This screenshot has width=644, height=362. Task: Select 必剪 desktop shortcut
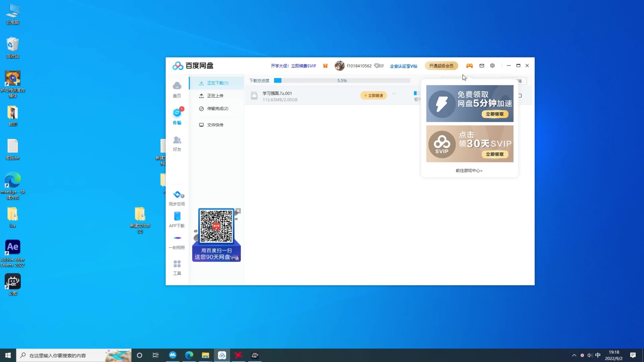pos(13,284)
